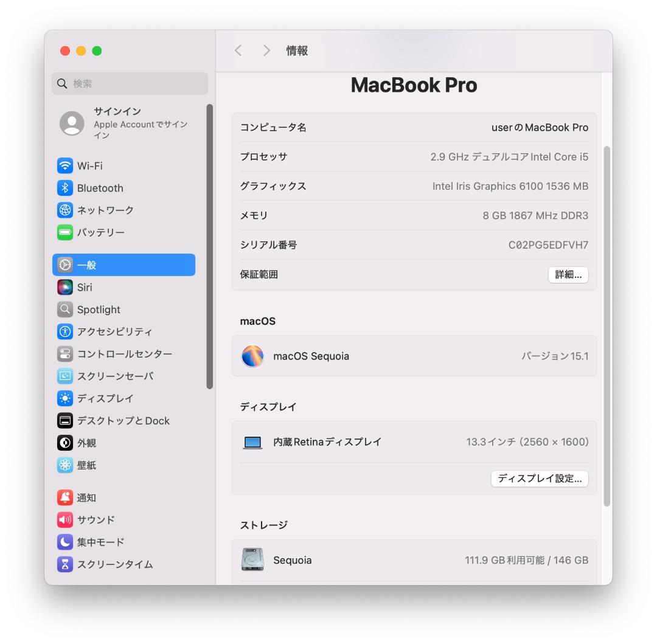Click the Apple Account avatar icon
The height and width of the screenshot is (644, 657).
[72, 123]
